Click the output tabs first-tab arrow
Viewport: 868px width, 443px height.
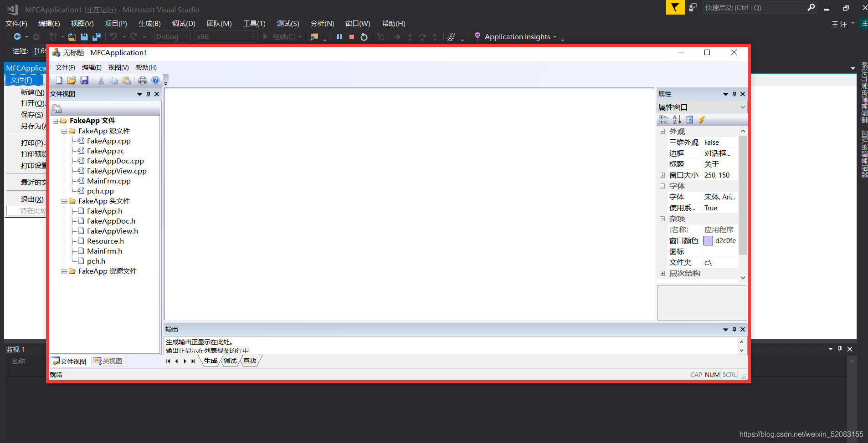[x=168, y=361]
